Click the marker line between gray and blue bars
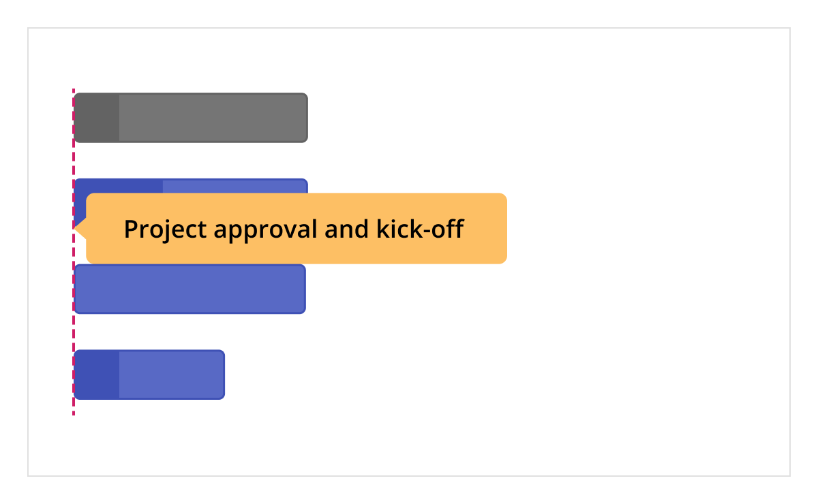818x504 pixels. click(x=74, y=161)
